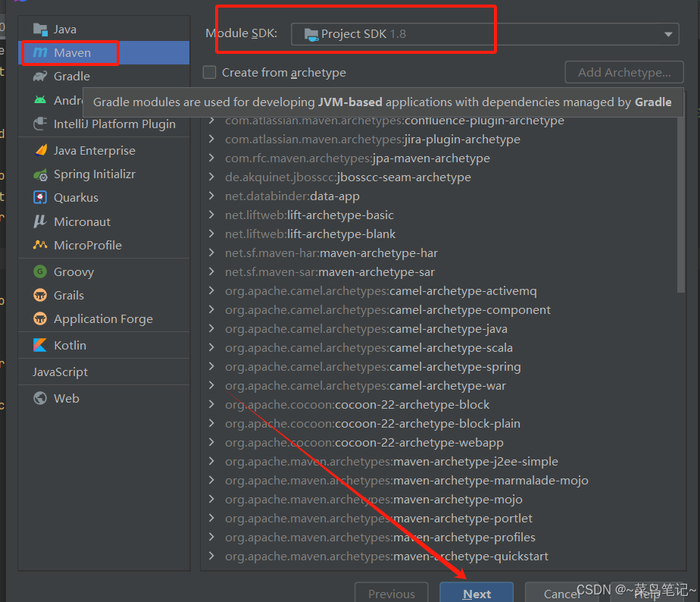Image resolution: width=700 pixels, height=602 pixels.
Task: Select Kotlin project type
Action: 104,345
